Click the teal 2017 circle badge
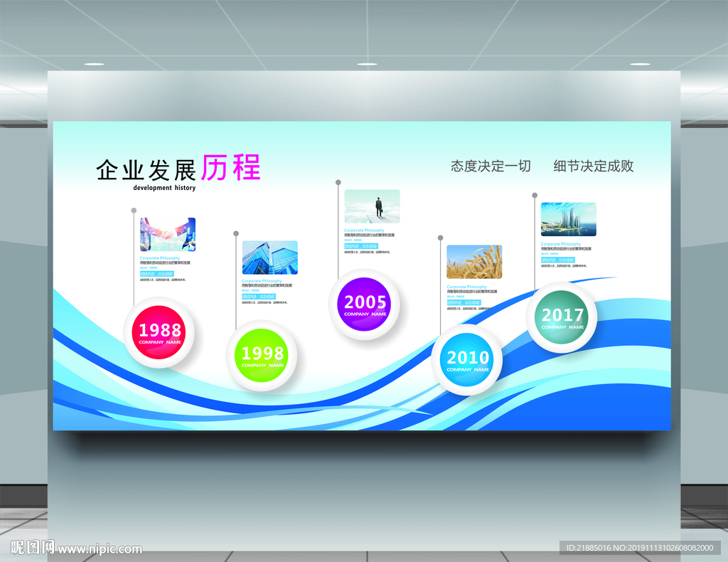This screenshot has height=562, width=728. coord(562,317)
